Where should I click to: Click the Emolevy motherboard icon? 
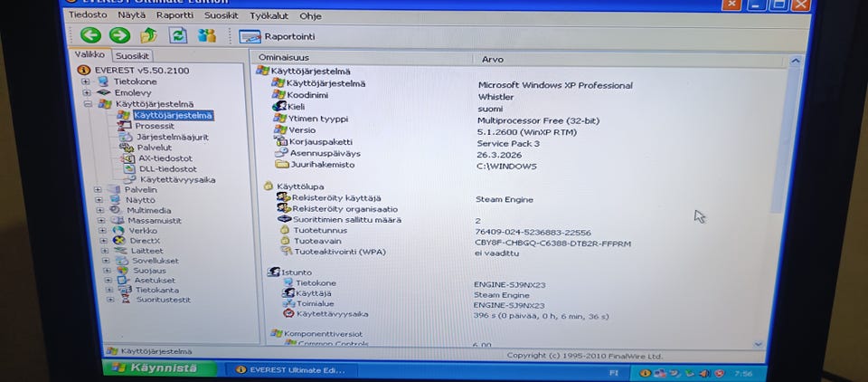pyautogui.click(x=104, y=92)
